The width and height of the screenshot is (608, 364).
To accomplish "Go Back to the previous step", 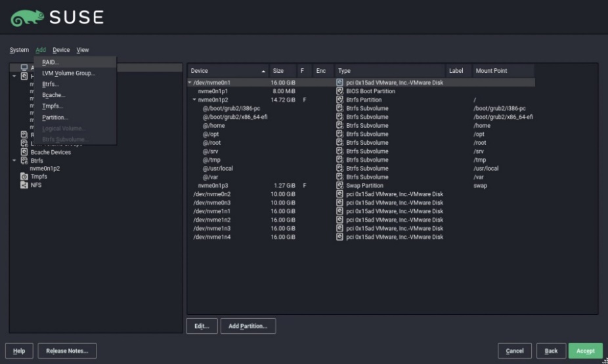I will (551, 351).
